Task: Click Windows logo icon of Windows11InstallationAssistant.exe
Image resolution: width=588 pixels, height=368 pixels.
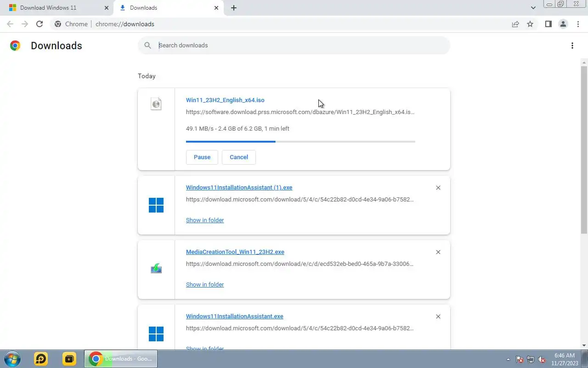Action: point(156,334)
